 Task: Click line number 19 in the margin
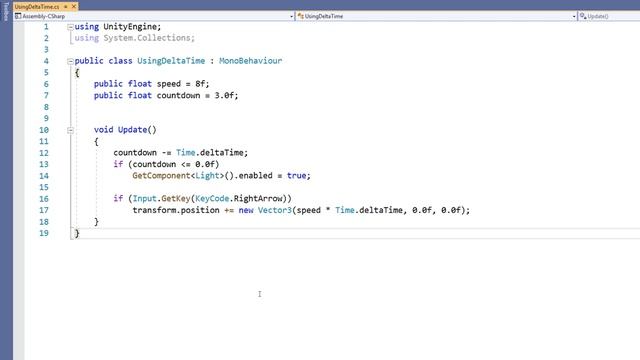click(x=44, y=233)
